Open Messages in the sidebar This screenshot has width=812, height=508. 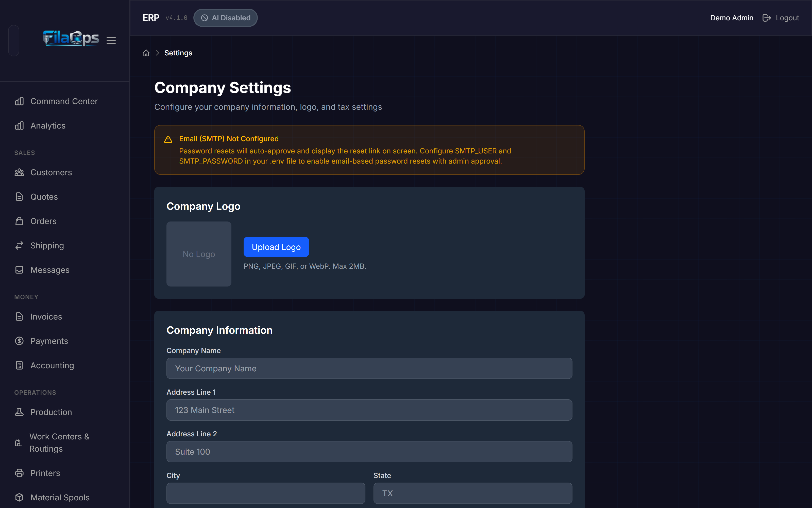[65, 270]
